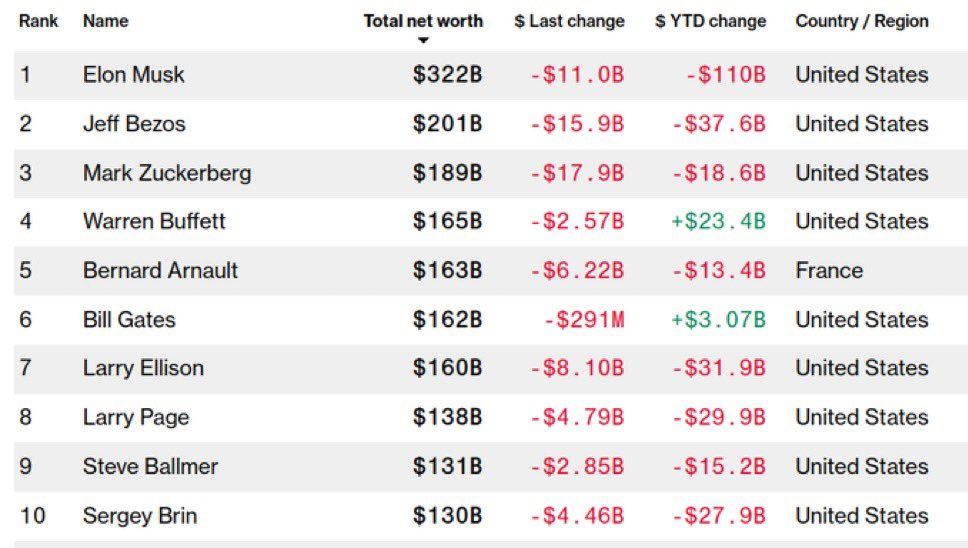The width and height of the screenshot is (968, 548).
Task: Sort table by Rank header
Action: [x=38, y=21]
